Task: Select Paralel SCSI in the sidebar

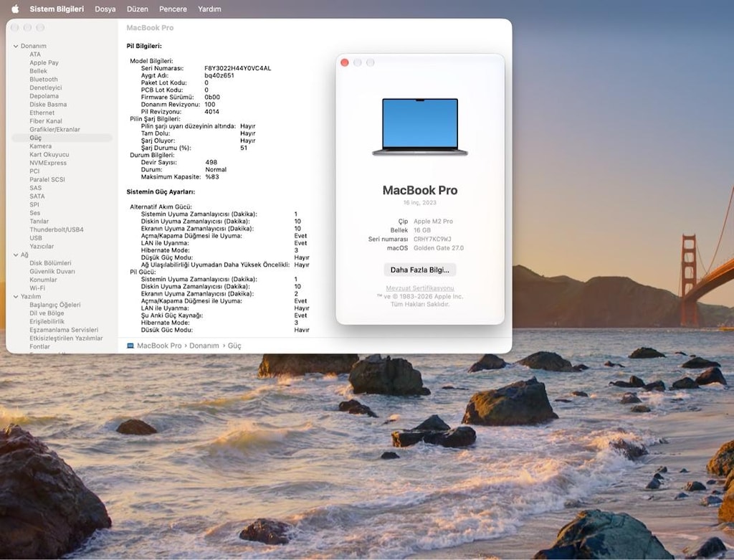Action: 47,180
